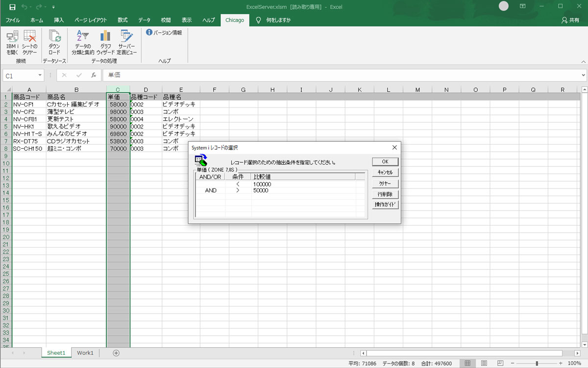Switch to page break preview in status bar

(x=500, y=363)
